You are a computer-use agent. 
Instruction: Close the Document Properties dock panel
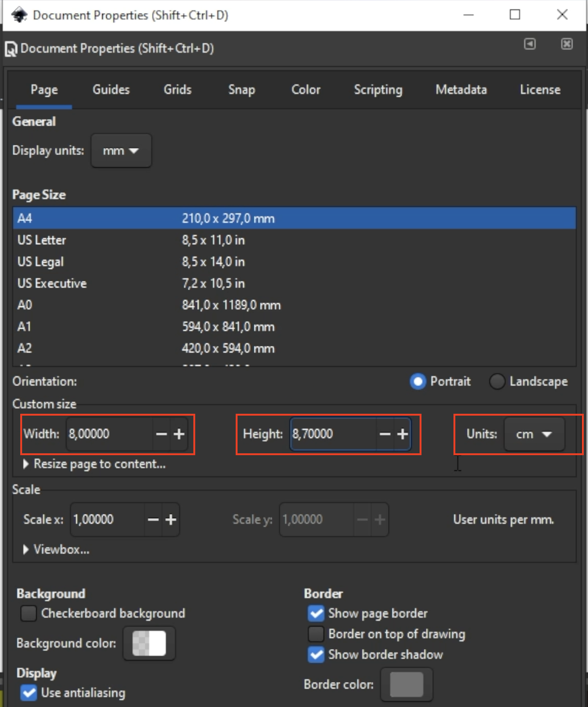567,44
